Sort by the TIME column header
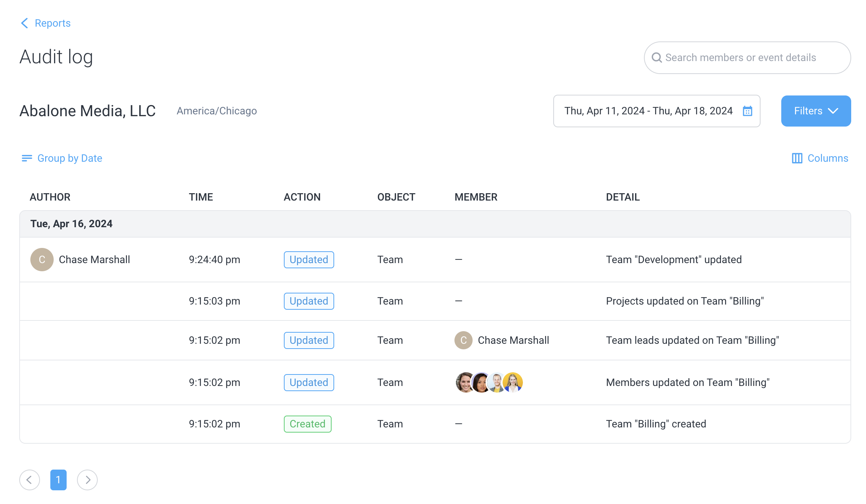This screenshot has height=504, width=866. point(201,197)
